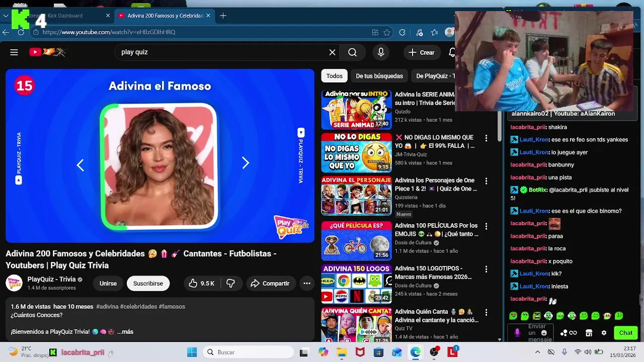Open browser extensions puzzle icon
This screenshot has width=644, height=362.
[402, 32]
